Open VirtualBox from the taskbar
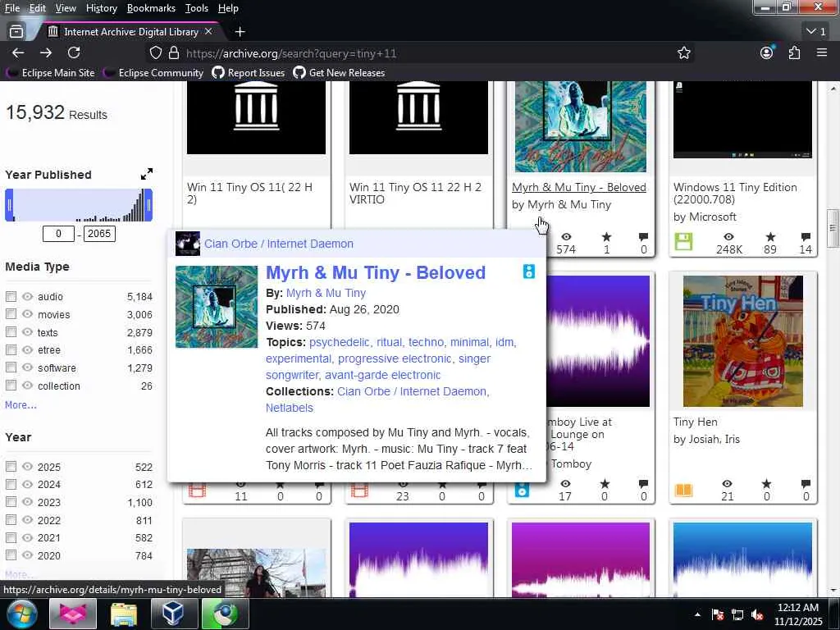Screen dimensions: 840x630 (174, 614)
